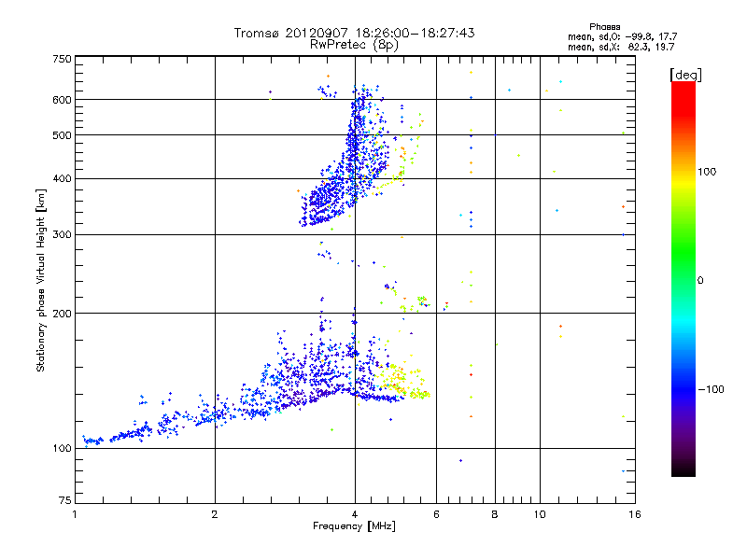Click the colorbar tick label '0'

pyautogui.click(x=700, y=281)
